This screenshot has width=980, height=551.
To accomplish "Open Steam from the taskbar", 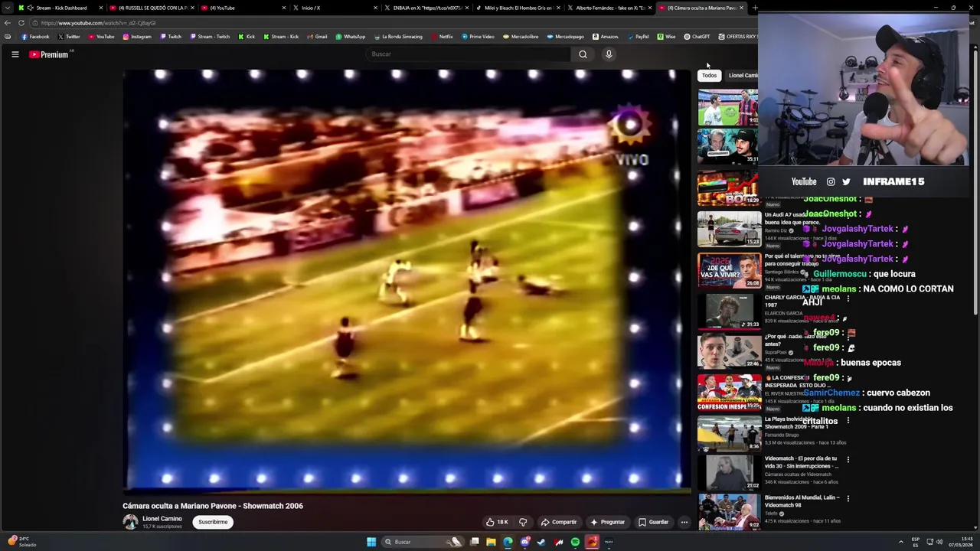I will coord(541,542).
